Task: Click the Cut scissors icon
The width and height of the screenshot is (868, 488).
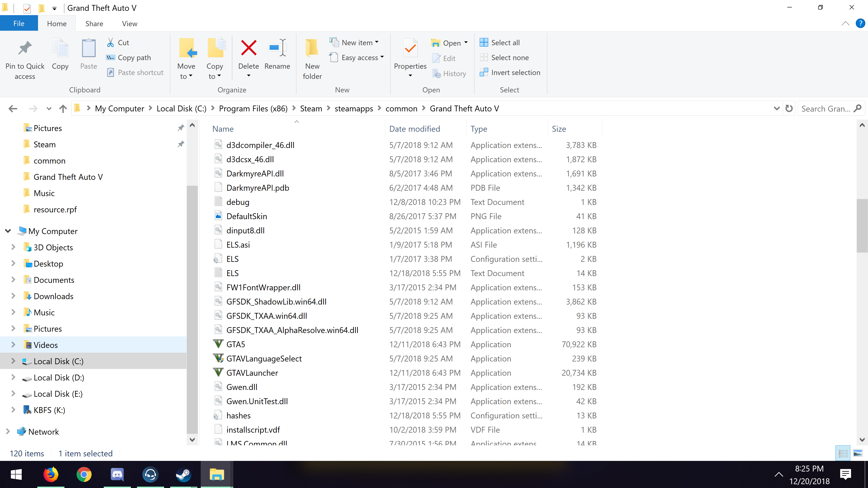Action: (x=111, y=42)
